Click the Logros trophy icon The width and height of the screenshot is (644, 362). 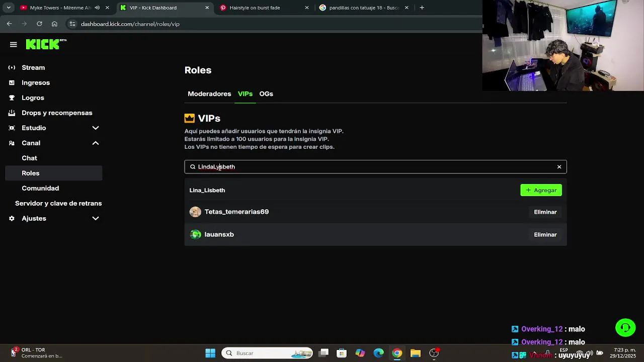click(12, 98)
